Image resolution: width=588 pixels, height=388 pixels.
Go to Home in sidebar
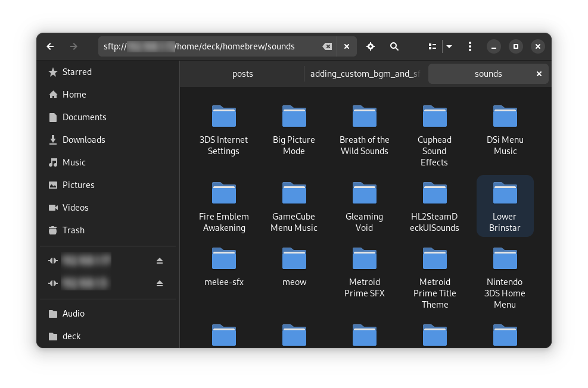108,95
